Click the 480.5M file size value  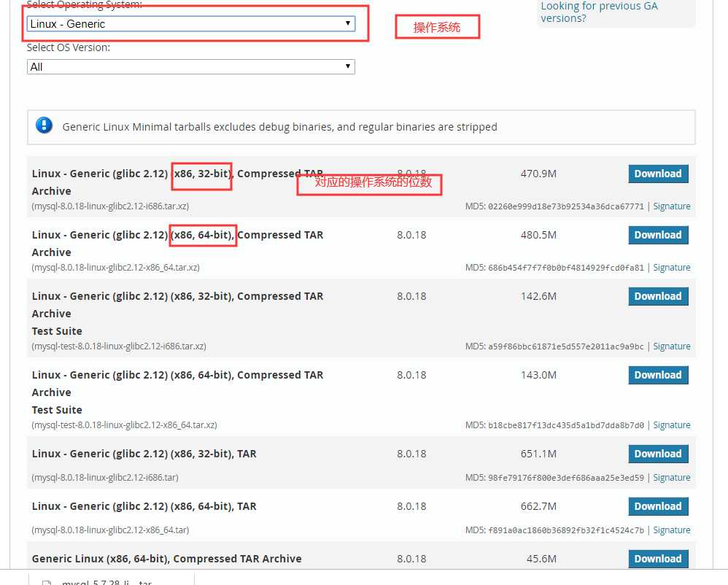click(x=538, y=235)
